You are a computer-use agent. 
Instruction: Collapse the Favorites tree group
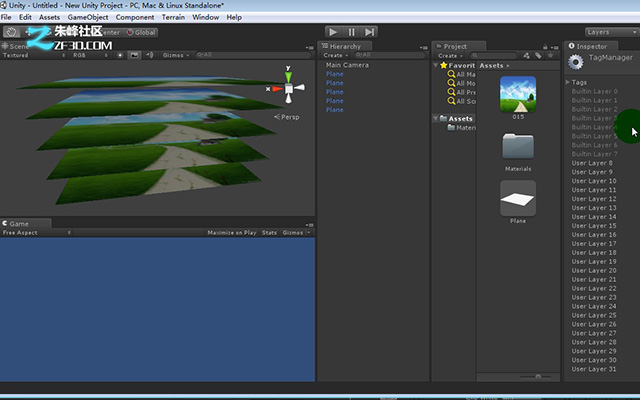436,65
